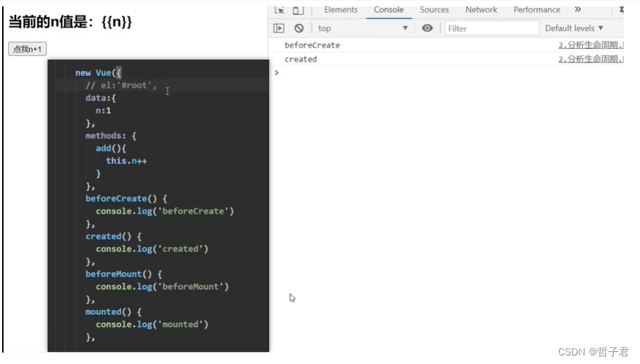This screenshot has height=364, width=640.
Task: Switch to the Network tab
Action: coord(481,10)
